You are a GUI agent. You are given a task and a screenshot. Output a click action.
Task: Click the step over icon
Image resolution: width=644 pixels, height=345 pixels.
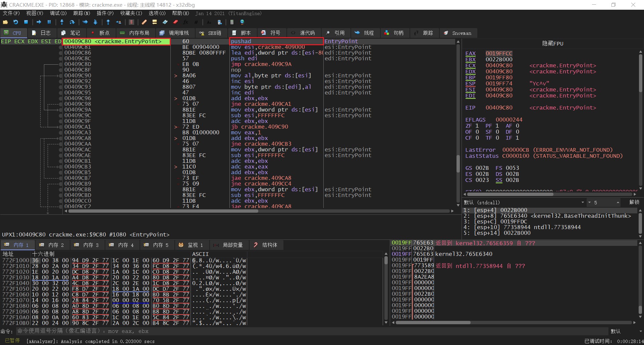72,22
